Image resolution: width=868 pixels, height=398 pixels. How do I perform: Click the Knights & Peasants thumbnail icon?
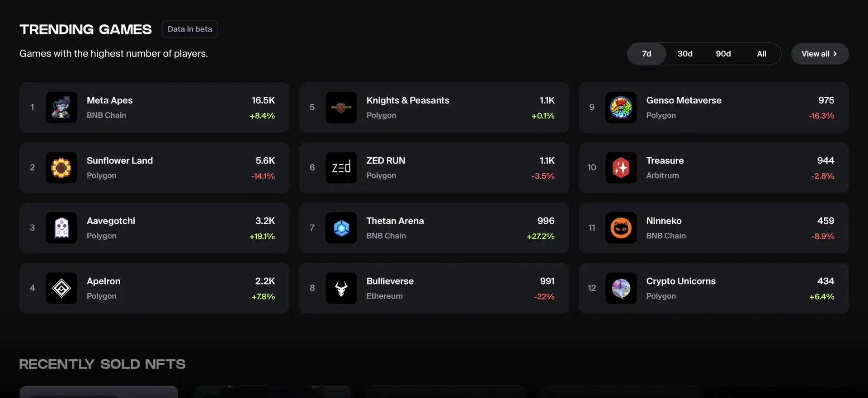click(341, 108)
